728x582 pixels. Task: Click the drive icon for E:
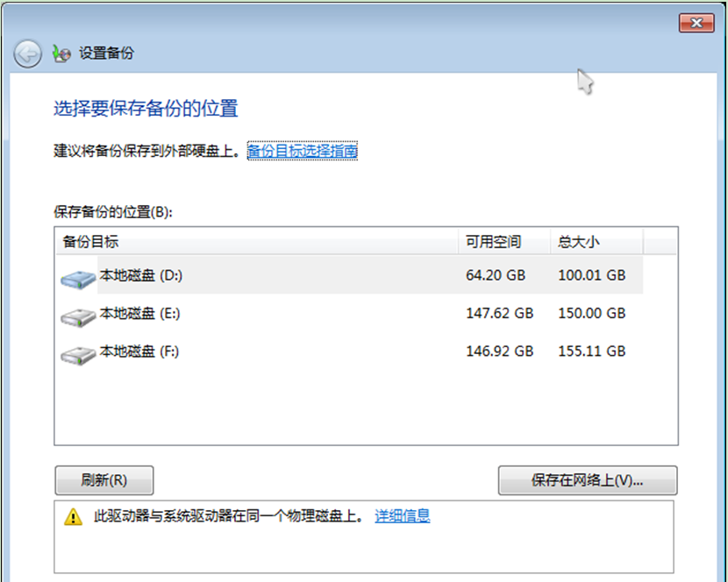(x=78, y=316)
